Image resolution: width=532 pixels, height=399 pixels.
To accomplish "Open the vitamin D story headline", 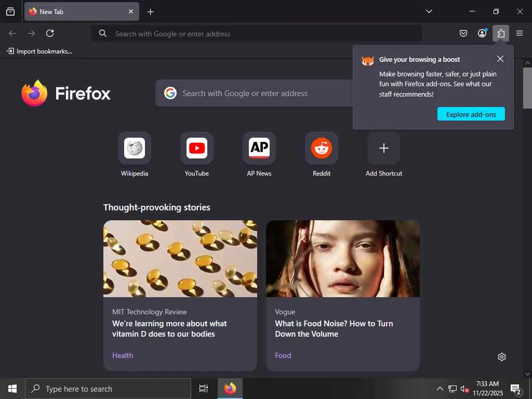I will click(x=169, y=329).
